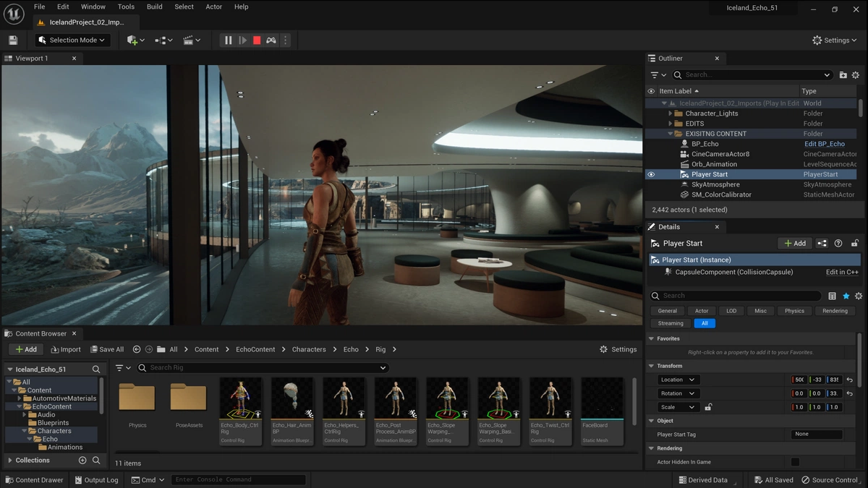Open the Build menu
This screenshot has width=868, height=488.
point(154,7)
